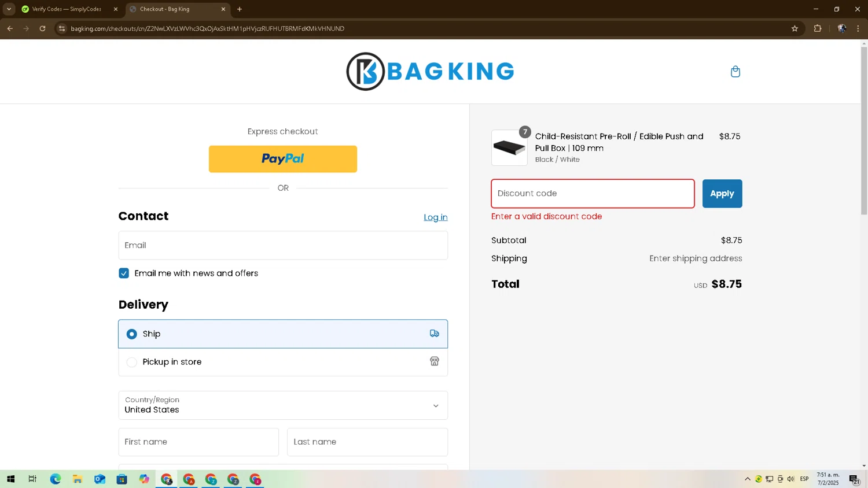The width and height of the screenshot is (868, 488).
Task: Click the taskbar clock showing 7:51 a. m.
Action: (828, 479)
